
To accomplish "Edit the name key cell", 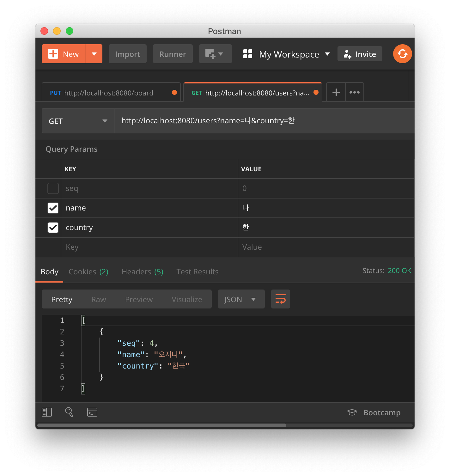I will coord(149,208).
